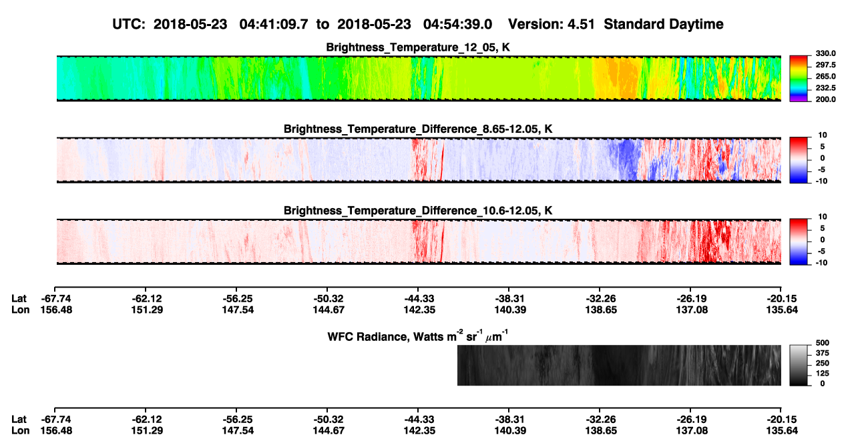868x445 pixels.
Task: Click the start time '04:41:09.7' in header
Action: click(x=275, y=24)
